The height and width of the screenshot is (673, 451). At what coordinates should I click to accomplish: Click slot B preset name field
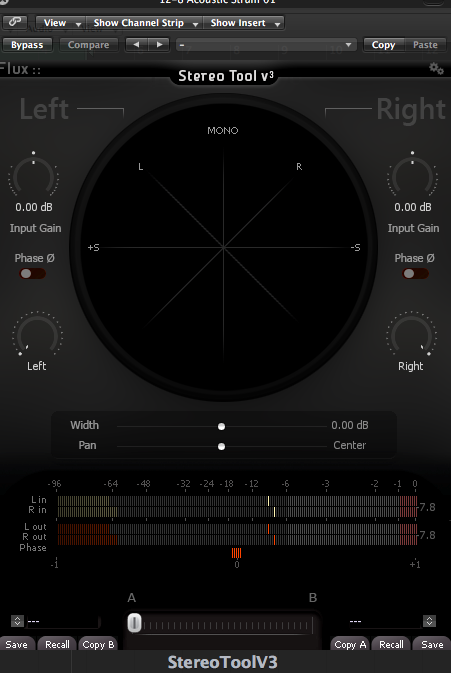coord(385,621)
